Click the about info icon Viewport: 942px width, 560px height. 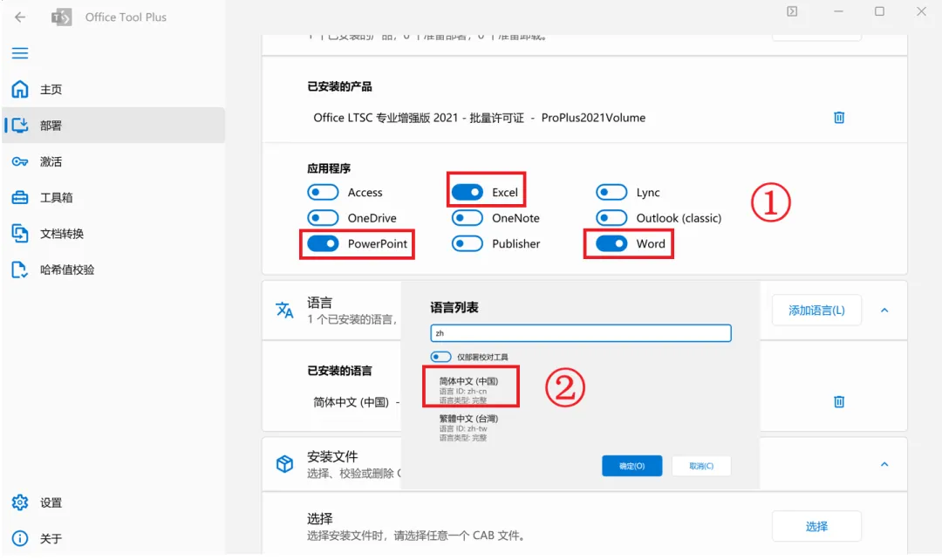(20, 538)
